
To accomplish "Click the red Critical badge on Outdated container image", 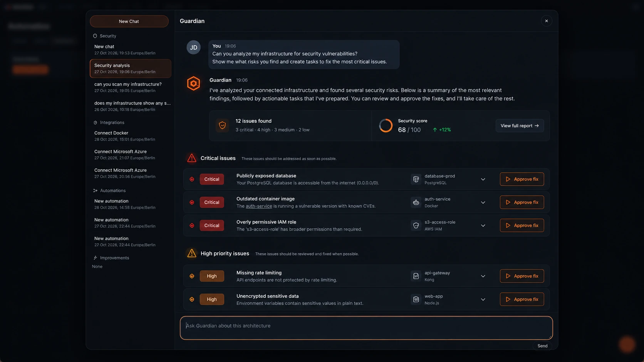I will click(212, 202).
